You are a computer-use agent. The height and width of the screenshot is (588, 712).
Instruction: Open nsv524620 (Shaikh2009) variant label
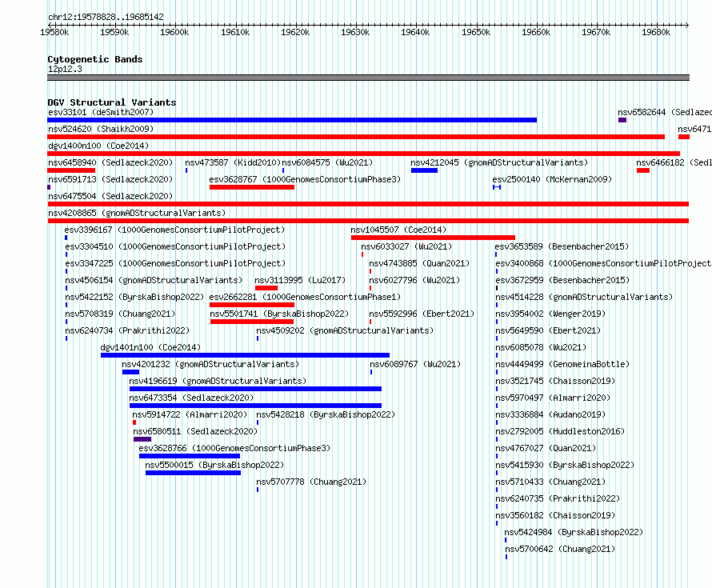point(101,129)
